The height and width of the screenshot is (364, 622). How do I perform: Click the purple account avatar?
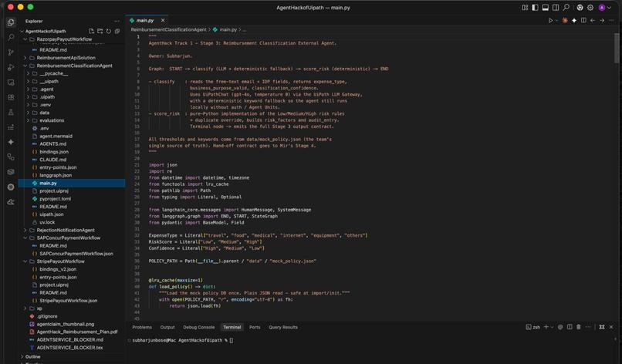point(602,8)
